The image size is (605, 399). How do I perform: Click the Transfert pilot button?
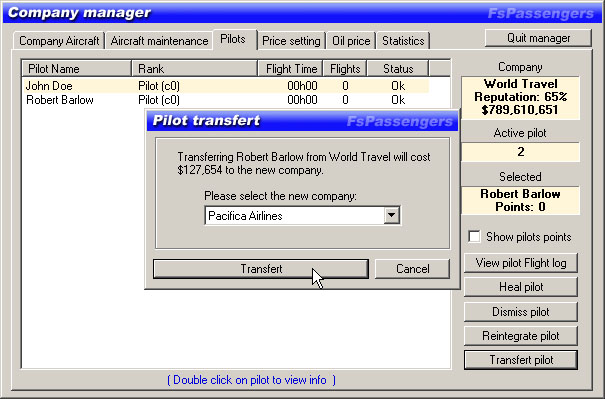pos(521,360)
